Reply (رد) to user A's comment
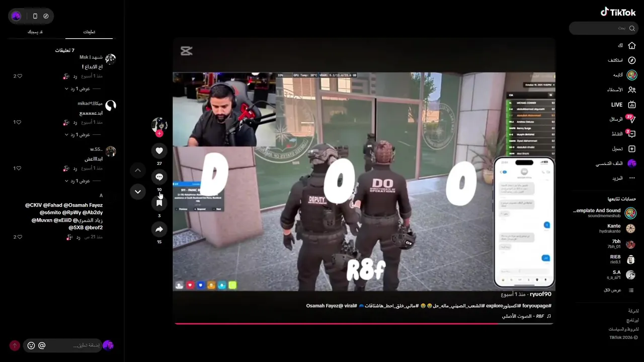644x362 pixels. [78, 237]
